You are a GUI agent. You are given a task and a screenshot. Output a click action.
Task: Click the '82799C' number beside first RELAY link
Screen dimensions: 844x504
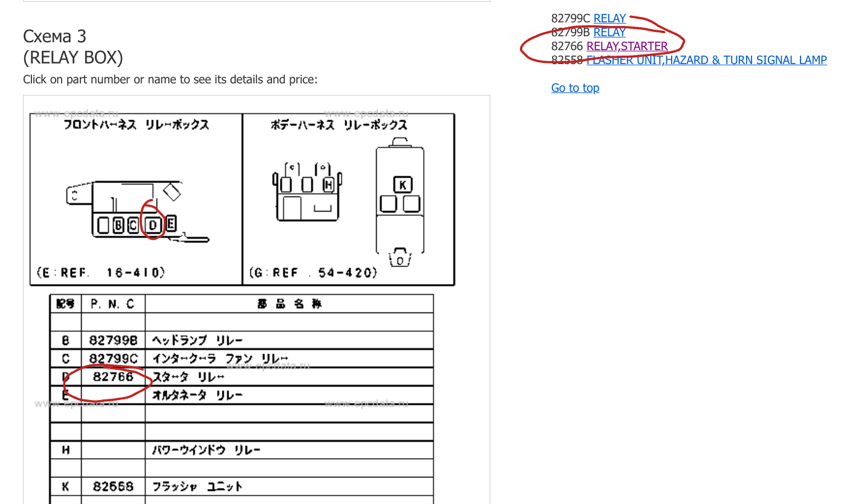[x=571, y=19]
